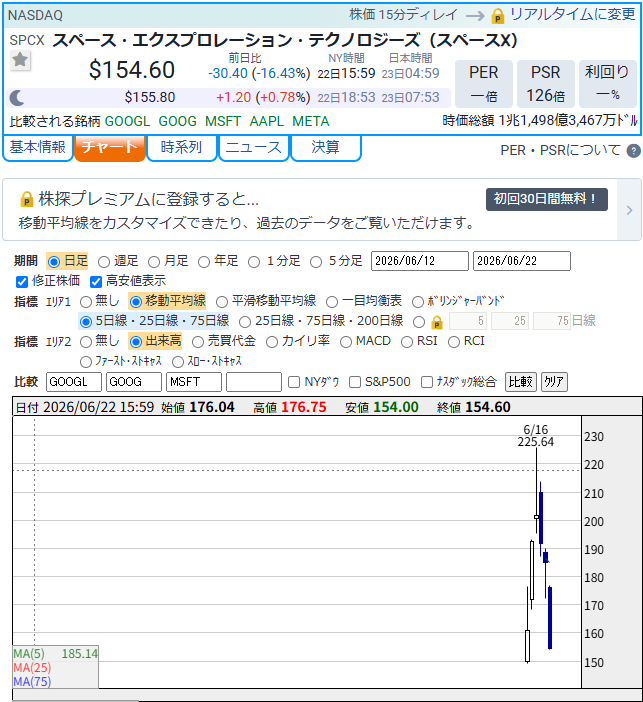Select スロー・ストキャス radio button
This screenshot has height=702, width=643.
[x=178, y=362]
